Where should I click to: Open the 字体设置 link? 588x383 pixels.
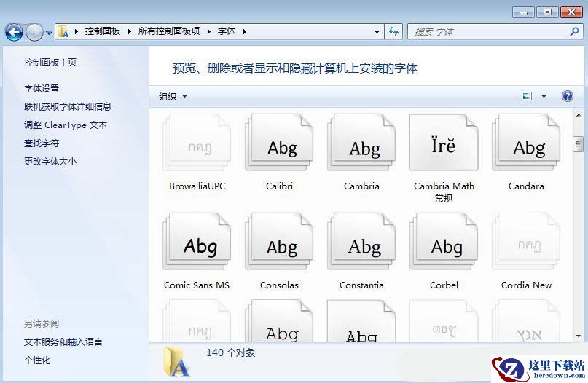42,89
